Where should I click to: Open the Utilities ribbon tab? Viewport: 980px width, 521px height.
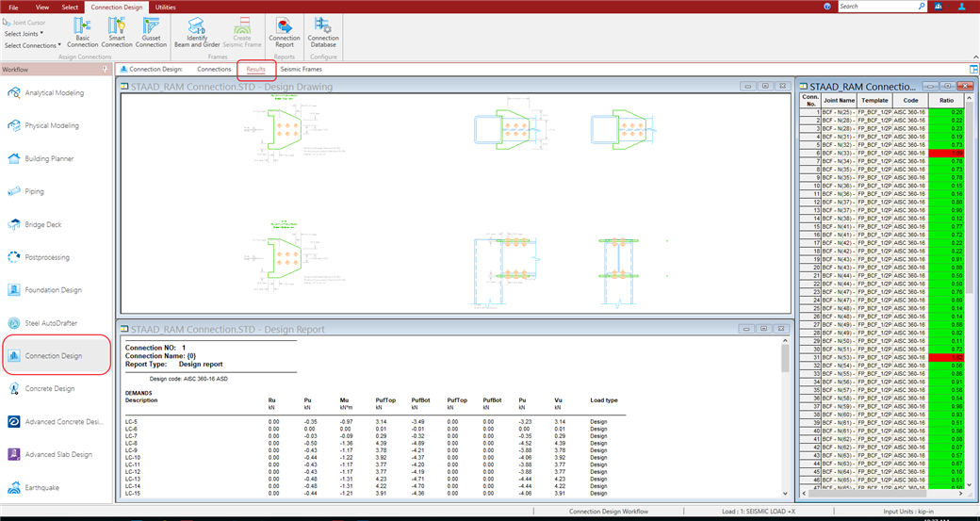click(164, 7)
